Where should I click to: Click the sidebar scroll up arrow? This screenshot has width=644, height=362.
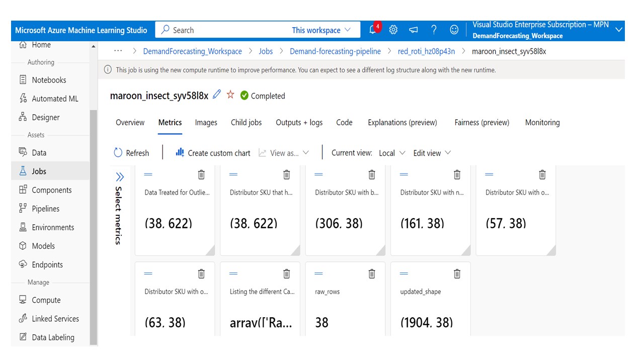[x=94, y=46]
